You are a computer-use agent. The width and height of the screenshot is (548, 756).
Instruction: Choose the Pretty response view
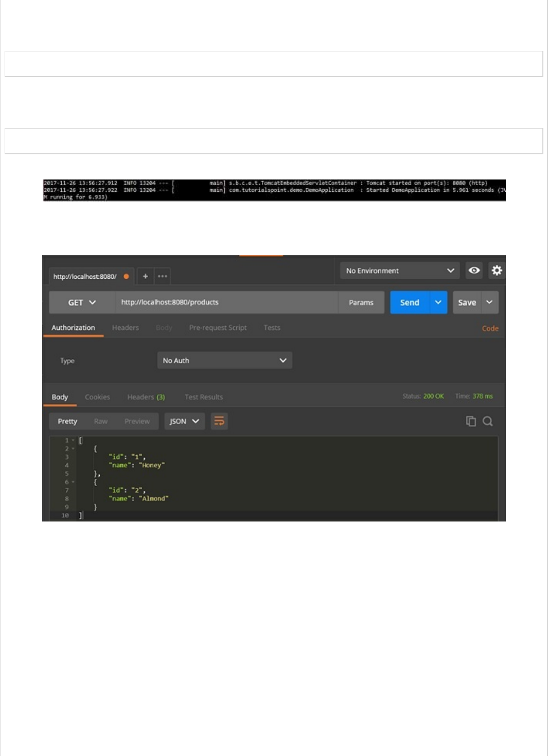point(67,421)
